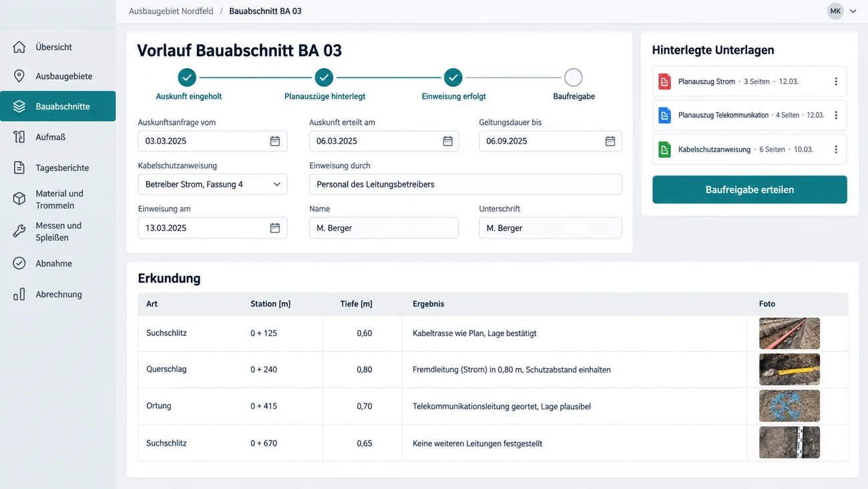Image resolution: width=868 pixels, height=489 pixels.
Task: Open more options for Planauszug Telekommunikation
Action: tap(836, 115)
